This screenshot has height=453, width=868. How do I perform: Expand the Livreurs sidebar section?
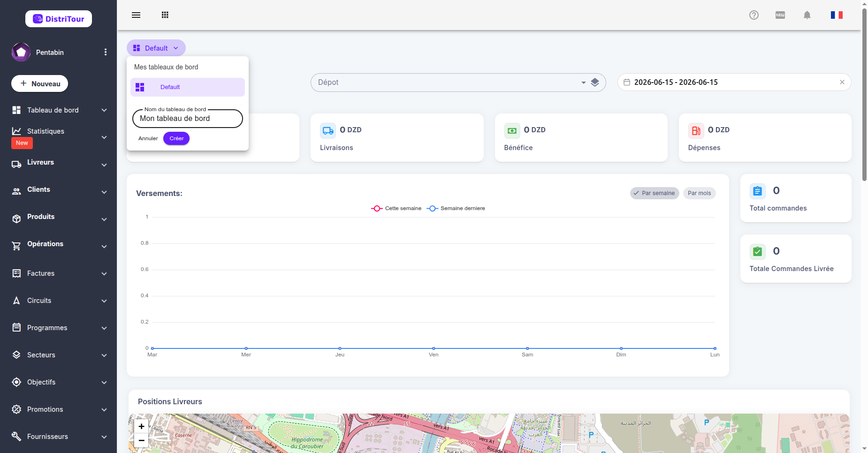tap(59, 163)
